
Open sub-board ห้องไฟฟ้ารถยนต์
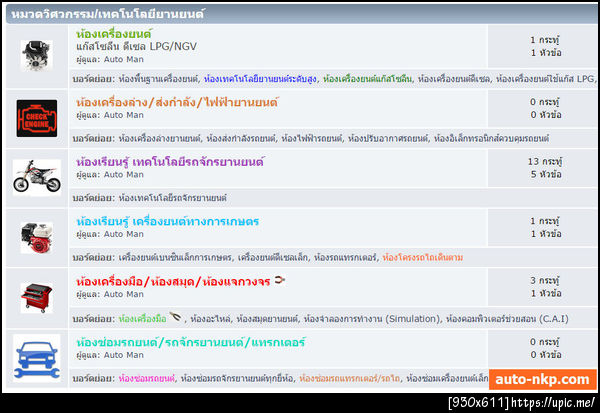311,138
